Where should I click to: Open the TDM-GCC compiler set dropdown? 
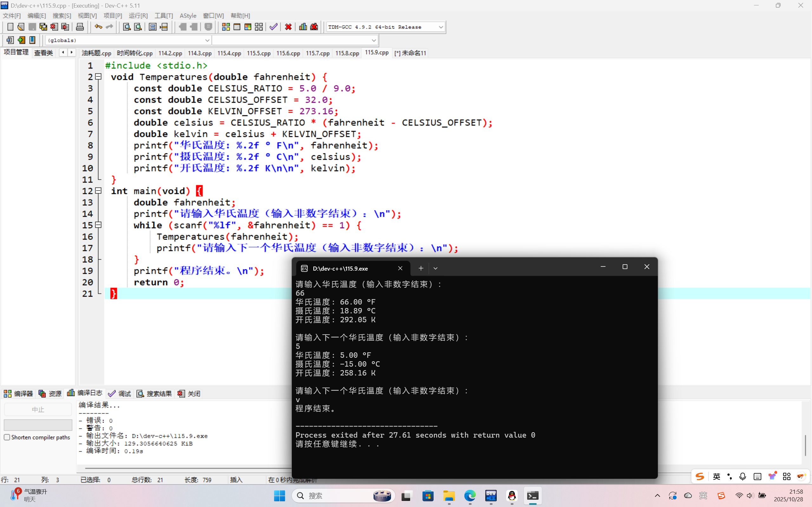pos(441,27)
